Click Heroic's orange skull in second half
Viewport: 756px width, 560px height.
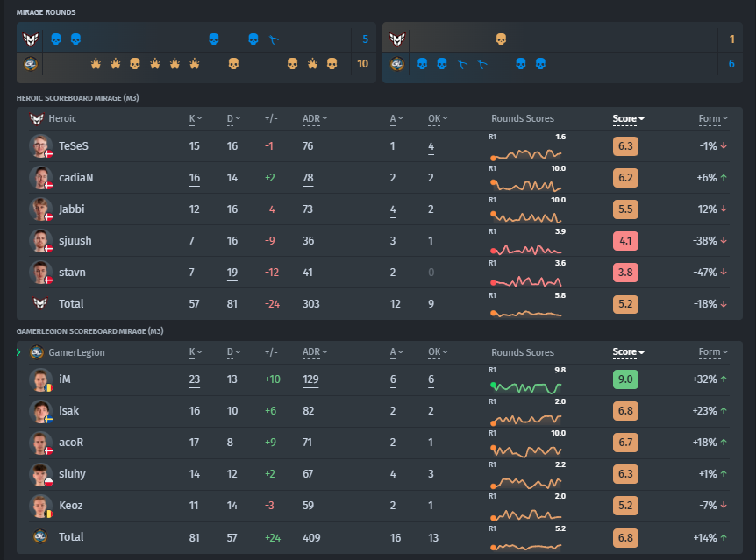pos(501,39)
